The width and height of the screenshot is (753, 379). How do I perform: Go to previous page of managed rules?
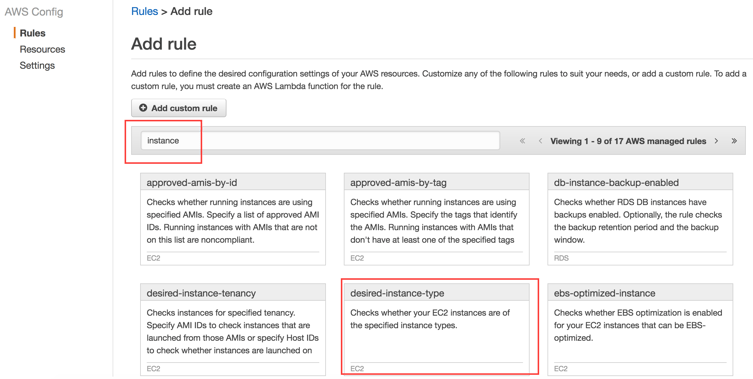pos(540,141)
